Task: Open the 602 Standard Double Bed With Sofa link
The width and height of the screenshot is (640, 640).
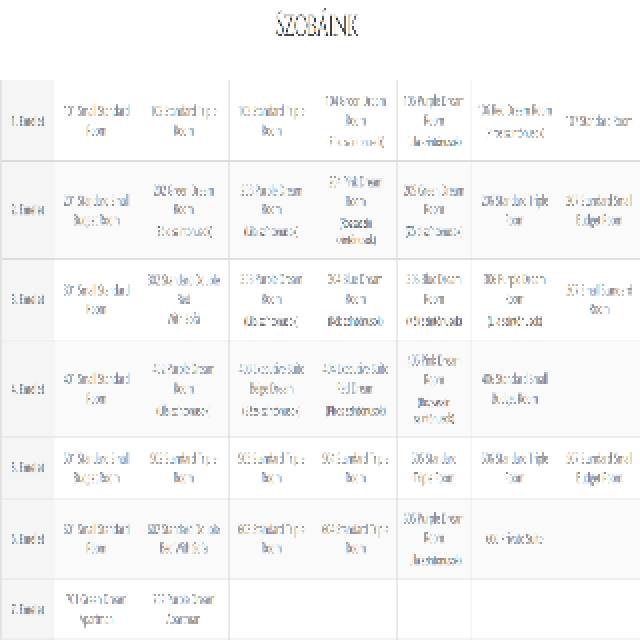Action: (184, 538)
